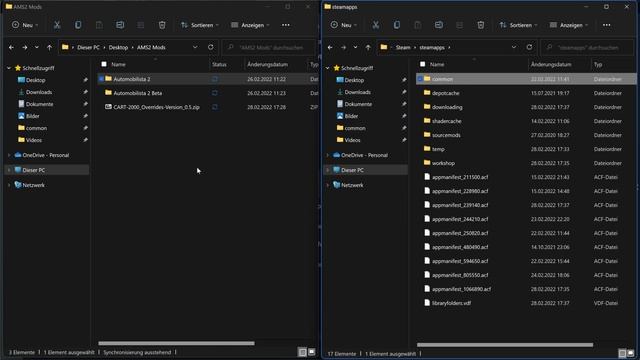Open Sortieren dropdown in AMS2 Mods window
This screenshot has height=360, width=640.
(x=200, y=25)
